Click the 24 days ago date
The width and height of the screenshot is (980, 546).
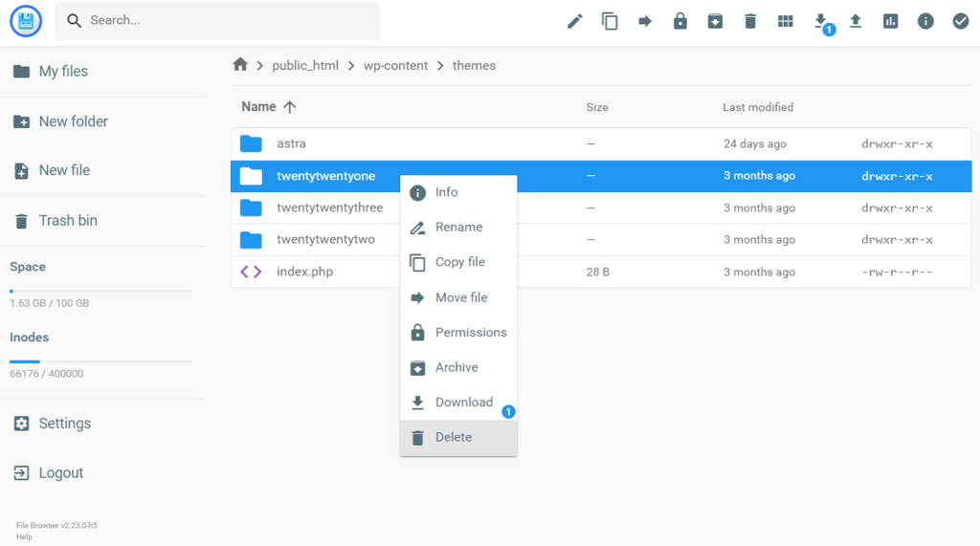pos(755,143)
